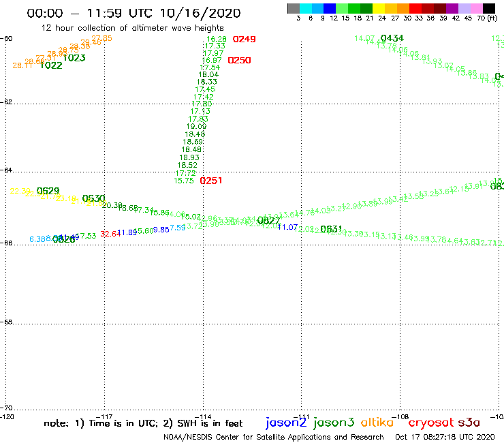Select the orange 'altika' satellite label

[x=377, y=422]
